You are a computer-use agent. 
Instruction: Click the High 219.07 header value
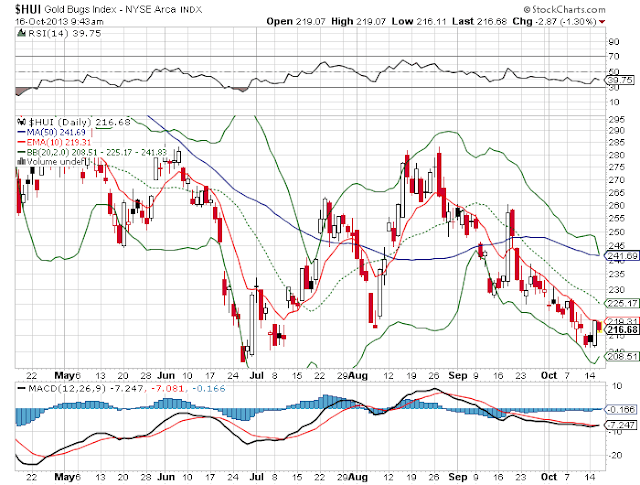tap(358, 21)
